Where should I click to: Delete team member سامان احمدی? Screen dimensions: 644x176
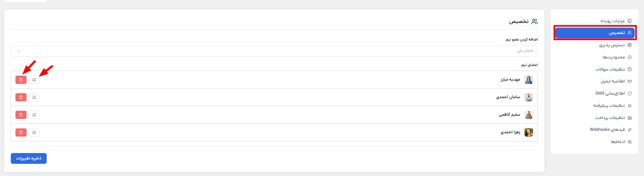[x=21, y=97]
